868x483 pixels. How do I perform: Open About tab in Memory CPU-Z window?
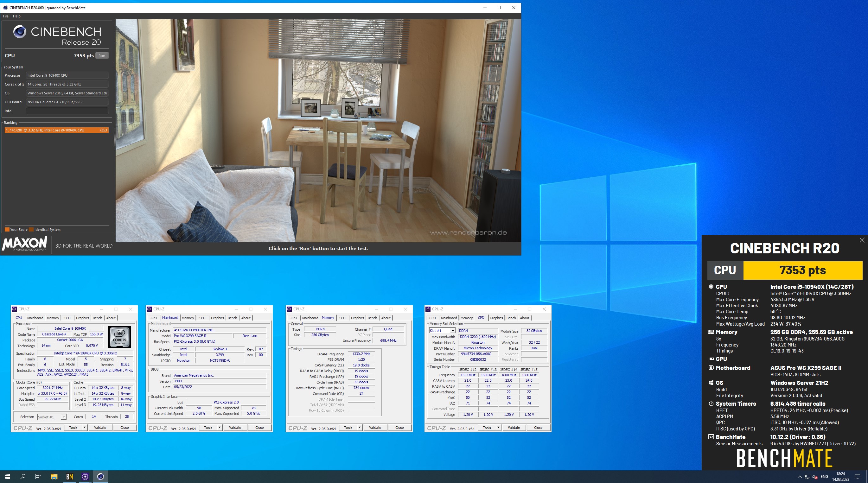click(x=386, y=318)
